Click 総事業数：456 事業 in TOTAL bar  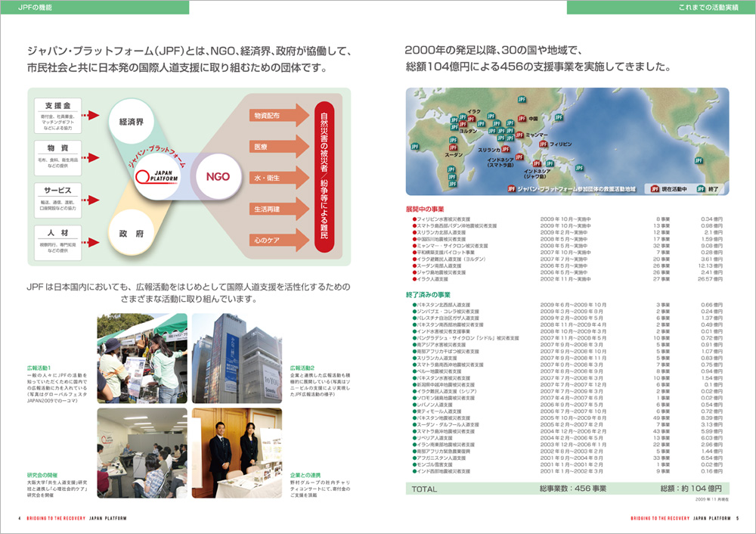[573, 489]
